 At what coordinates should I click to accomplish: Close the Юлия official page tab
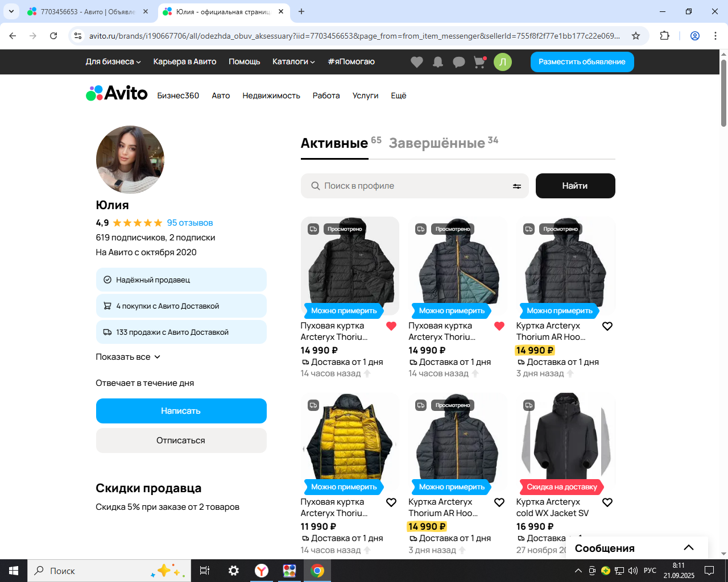[x=281, y=11]
